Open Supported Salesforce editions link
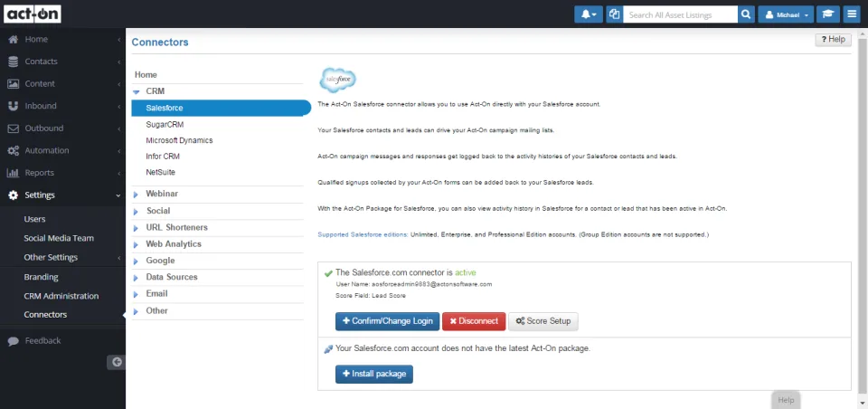This screenshot has height=409, width=868. (x=363, y=235)
